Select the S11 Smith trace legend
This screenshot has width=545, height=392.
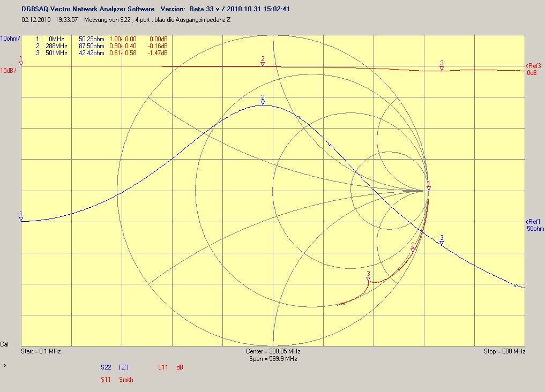[x=117, y=380]
